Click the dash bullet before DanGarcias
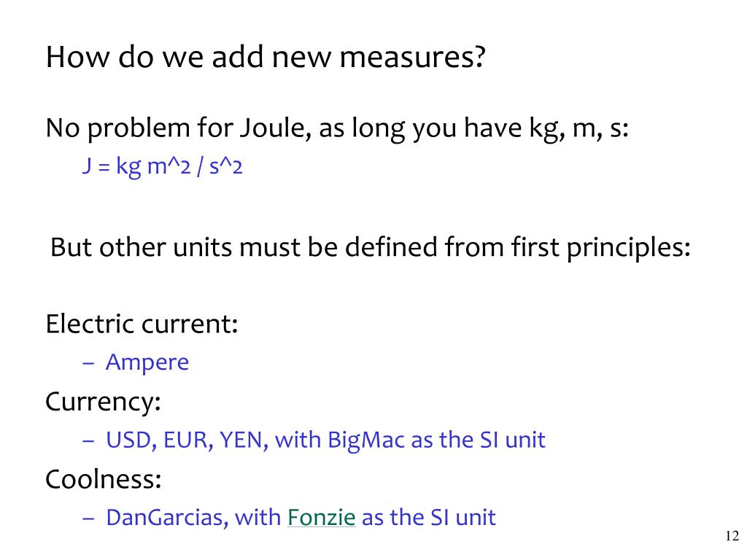 [x=88, y=518]
